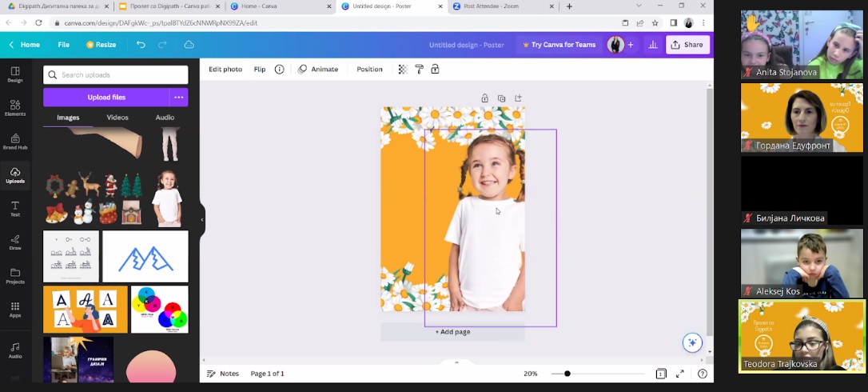Collapse the uploads side panel

pyautogui.click(x=202, y=219)
